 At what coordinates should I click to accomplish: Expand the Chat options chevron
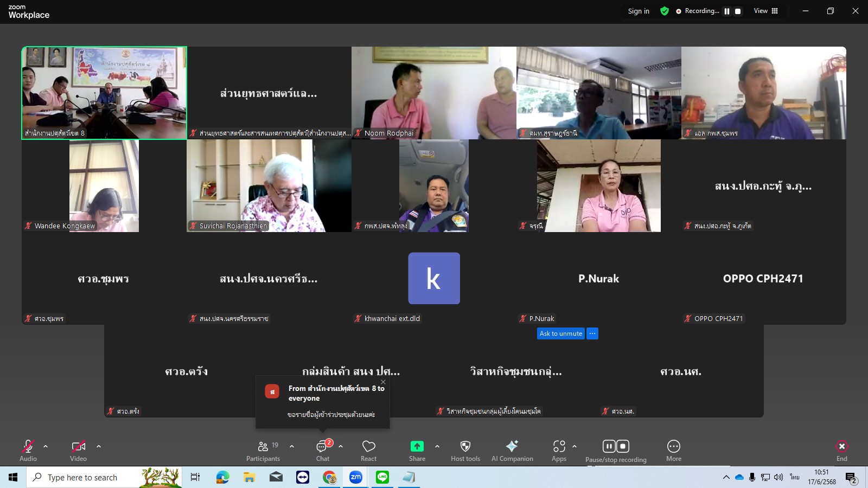(x=341, y=446)
